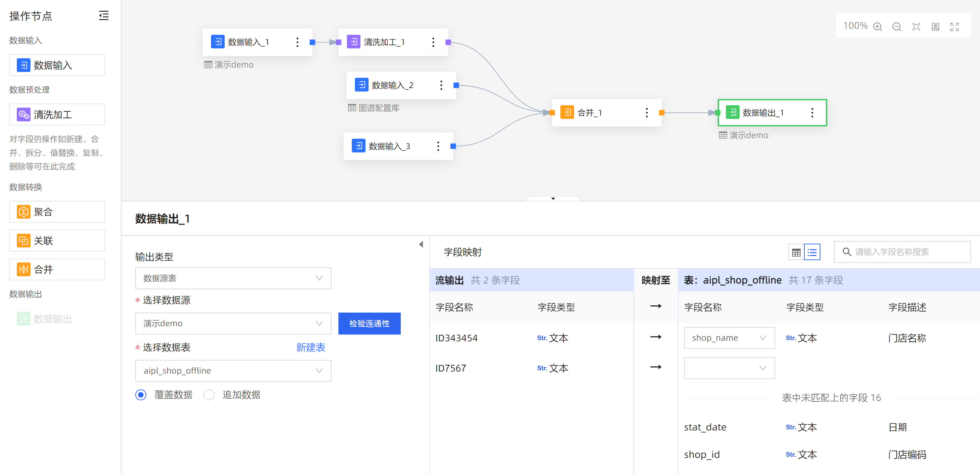Click the 数据输入_2 node on canvas
Viewport: 980px width, 474px height.
click(x=401, y=85)
